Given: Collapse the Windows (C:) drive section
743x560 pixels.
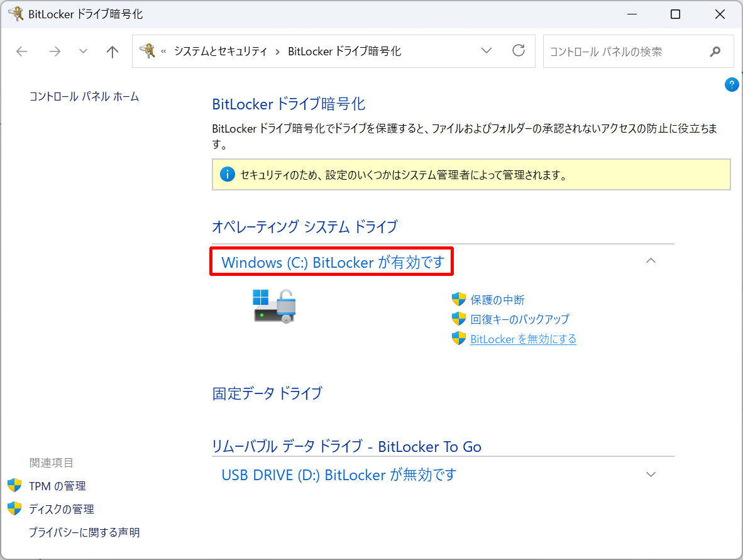Looking at the screenshot, I should tap(651, 261).
